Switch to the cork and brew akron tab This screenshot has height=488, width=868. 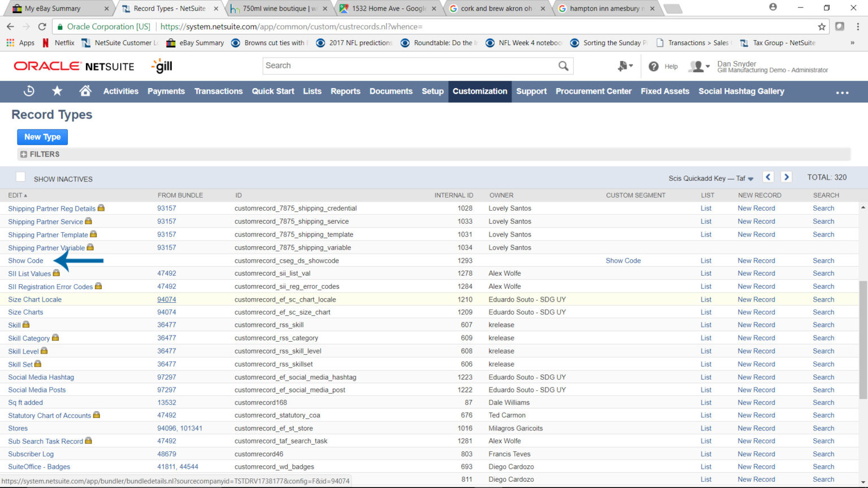click(x=496, y=8)
